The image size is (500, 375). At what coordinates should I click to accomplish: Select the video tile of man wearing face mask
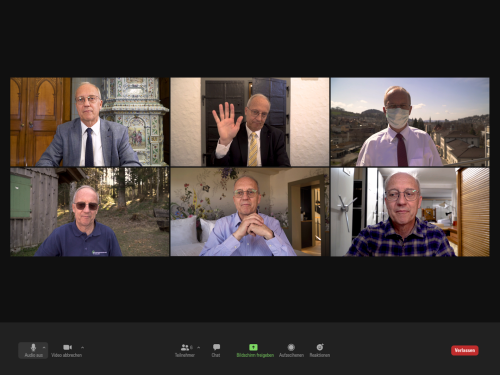[410, 122]
